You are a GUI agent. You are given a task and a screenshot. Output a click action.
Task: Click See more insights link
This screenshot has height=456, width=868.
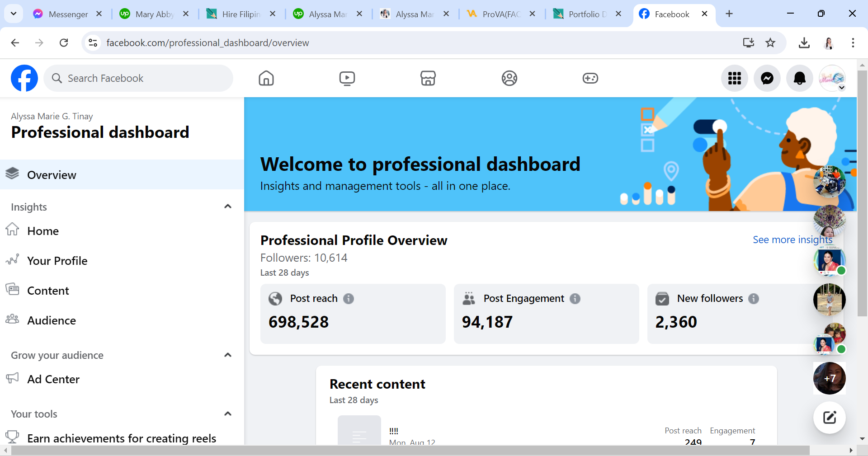(x=793, y=240)
